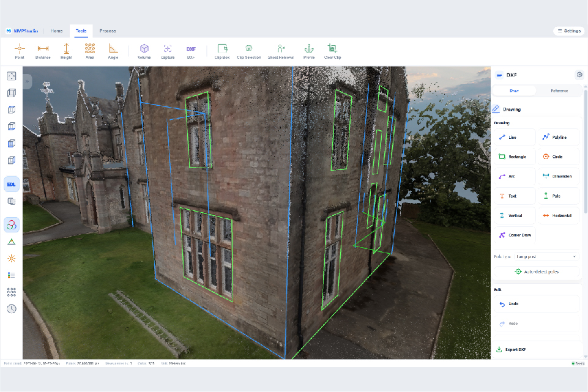Screen dimensions: 588x392
Task: Choose the Polyline drawing tool
Action: 559,137
